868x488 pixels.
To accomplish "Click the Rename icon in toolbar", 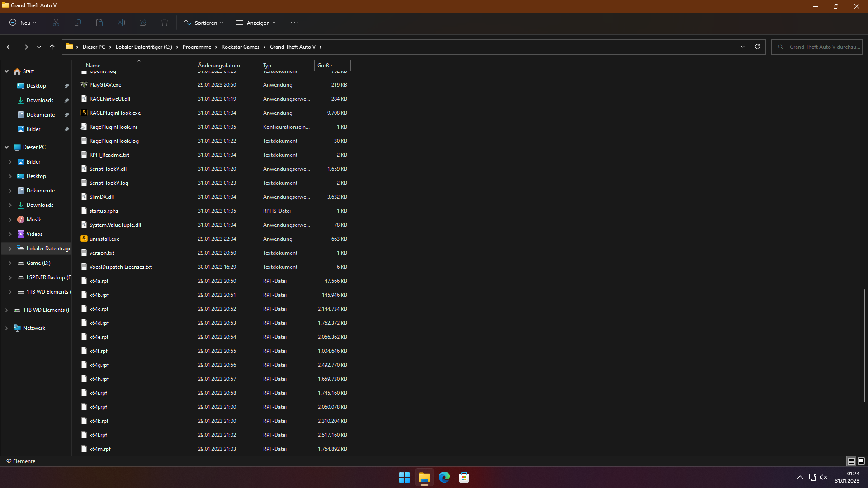I will (121, 23).
